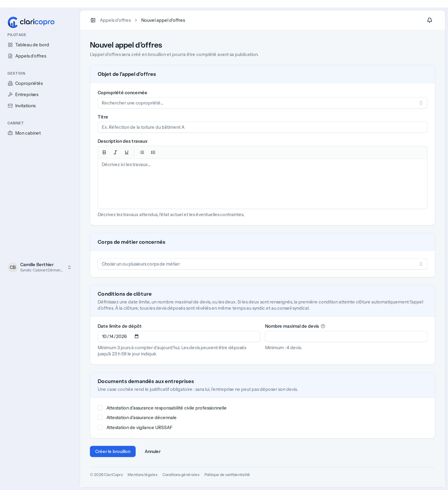Open the date picker calendar icon
The width and height of the screenshot is (448, 490).
pos(137,336)
